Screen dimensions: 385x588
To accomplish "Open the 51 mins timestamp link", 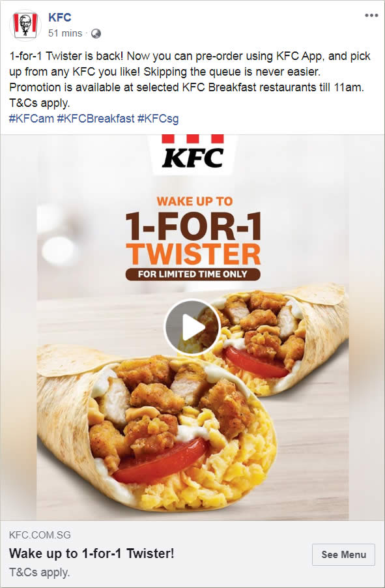I will point(65,33).
